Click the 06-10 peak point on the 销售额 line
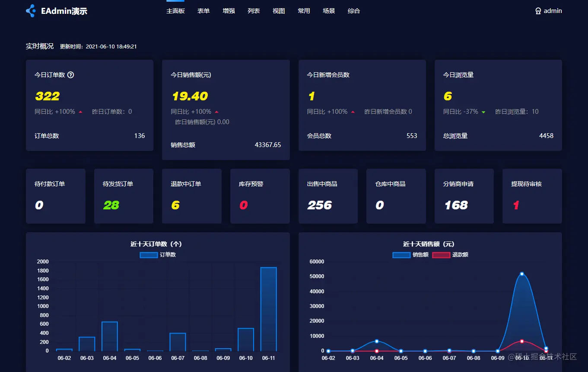The height and width of the screenshot is (372, 588). [x=522, y=274]
